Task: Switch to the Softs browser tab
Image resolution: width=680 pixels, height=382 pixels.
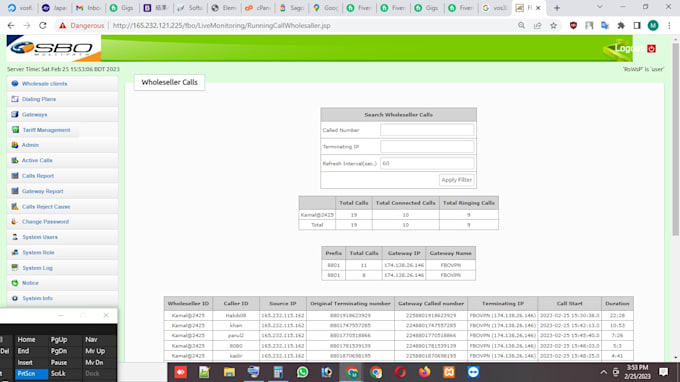Action: coord(190,8)
